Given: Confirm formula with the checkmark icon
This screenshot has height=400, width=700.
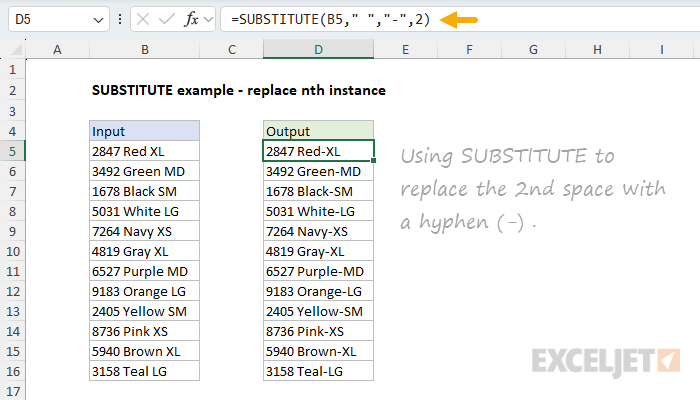Looking at the screenshot, I should click(x=167, y=20).
